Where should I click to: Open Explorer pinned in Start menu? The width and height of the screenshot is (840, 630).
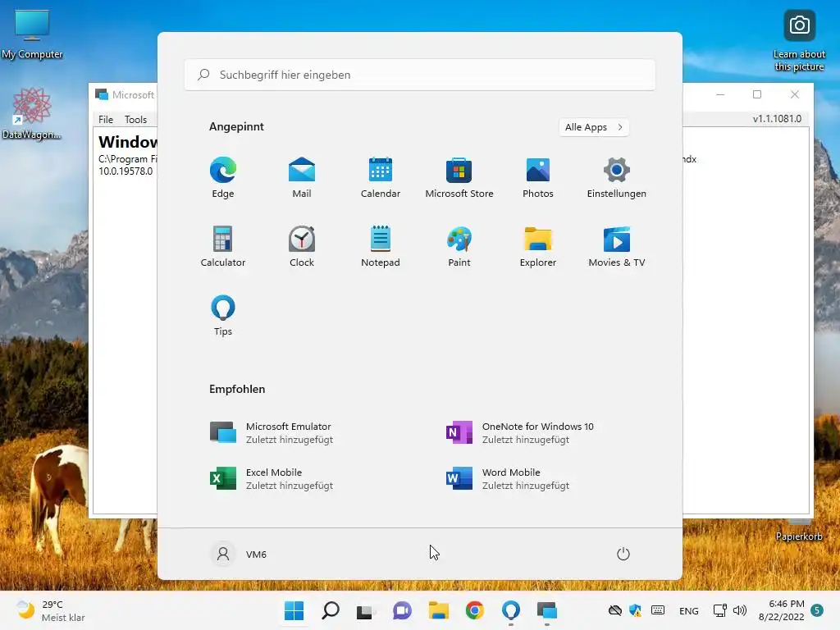coord(538,246)
